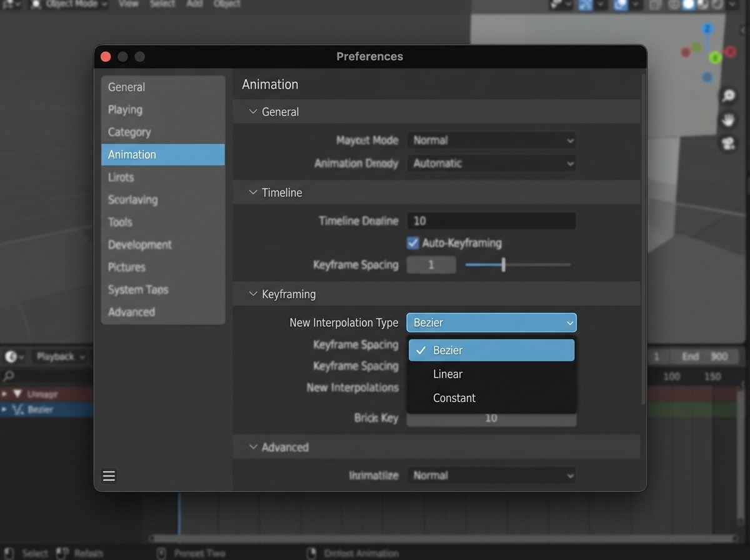Open the General preferences tab in sidebar
The width and height of the screenshot is (750, 560).
(162, 87)
